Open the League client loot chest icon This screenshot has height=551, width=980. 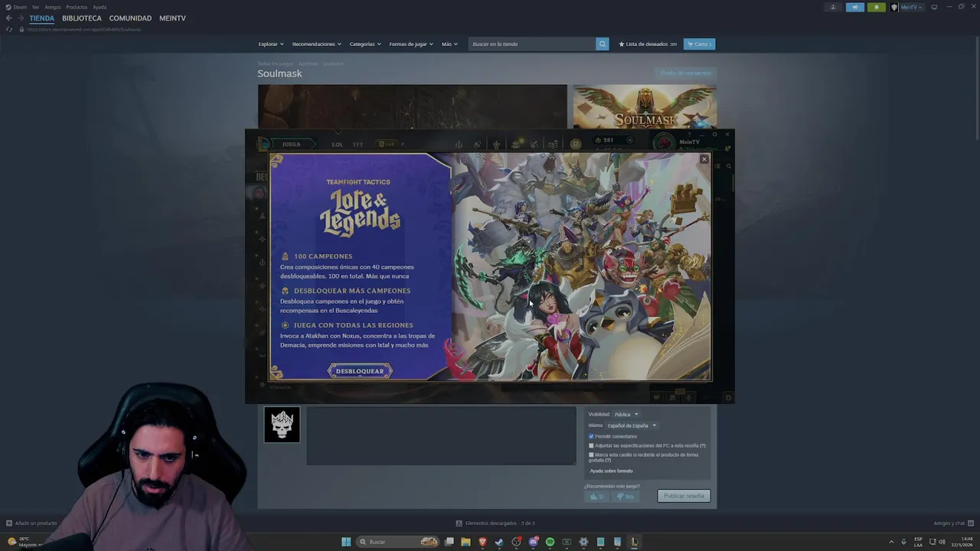click(517, 144)
